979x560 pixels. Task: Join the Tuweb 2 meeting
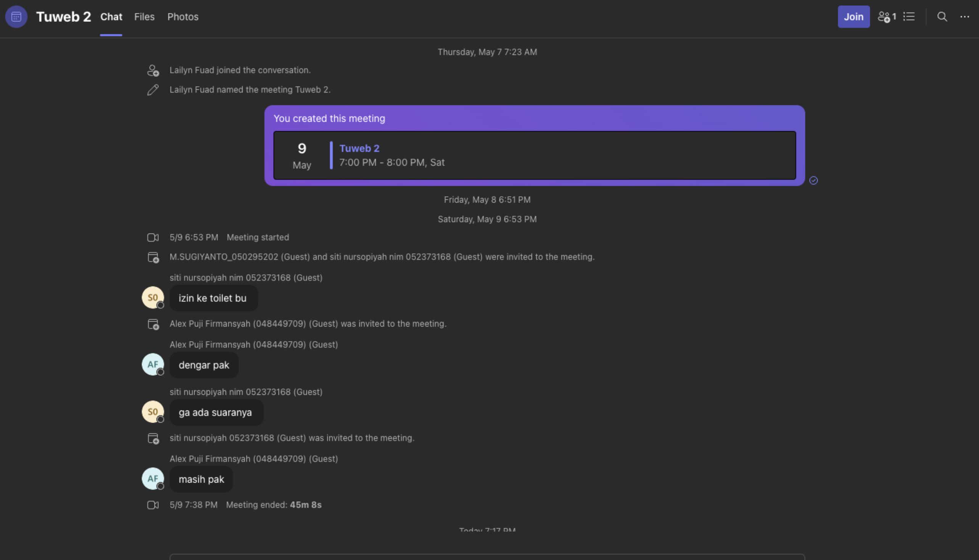pos(853,16)
